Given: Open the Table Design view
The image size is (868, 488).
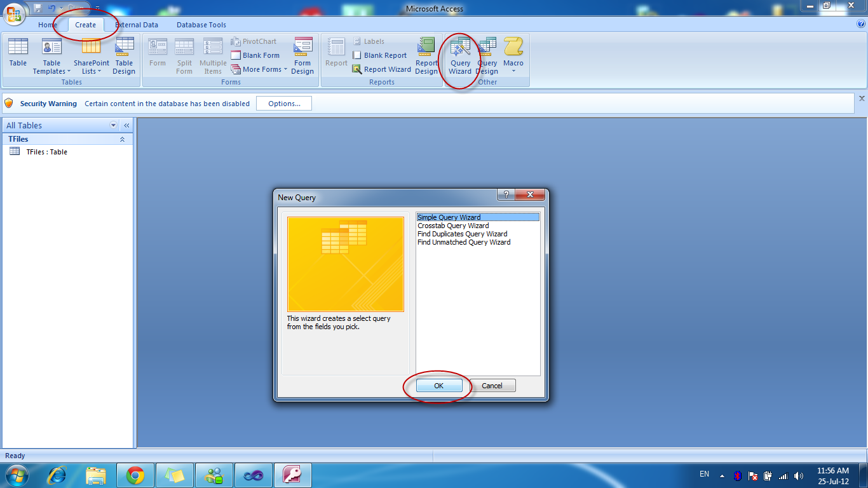Looking at the screenshot, I should [124, 56].
